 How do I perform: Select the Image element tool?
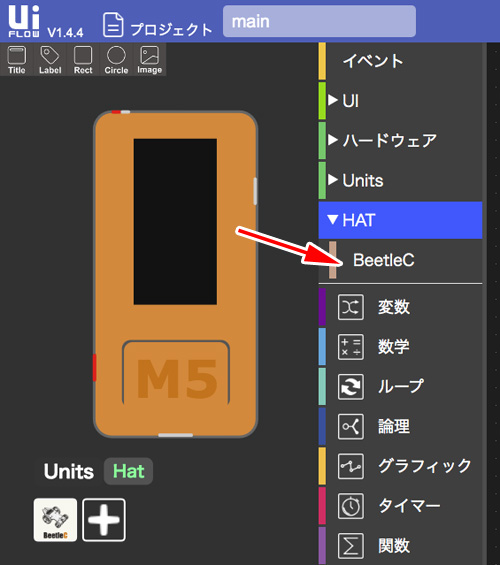149,60
